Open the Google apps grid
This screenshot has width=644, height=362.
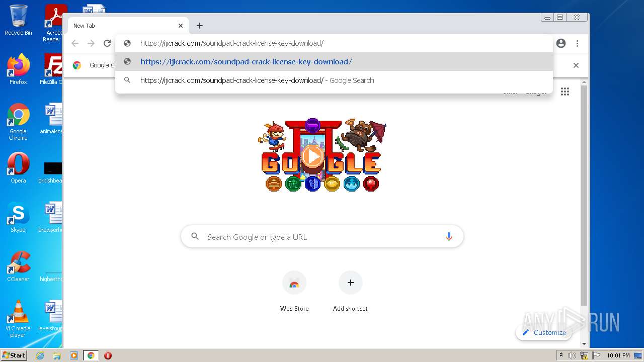(565, 92)
